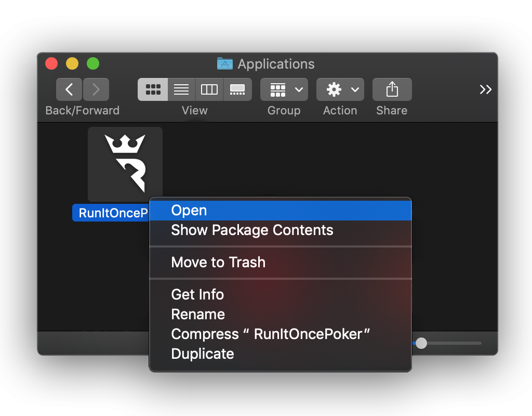Choose Show Package Contents
This screenshot has height=416, width=532.
pyautogui.click(x=281, y=230)
